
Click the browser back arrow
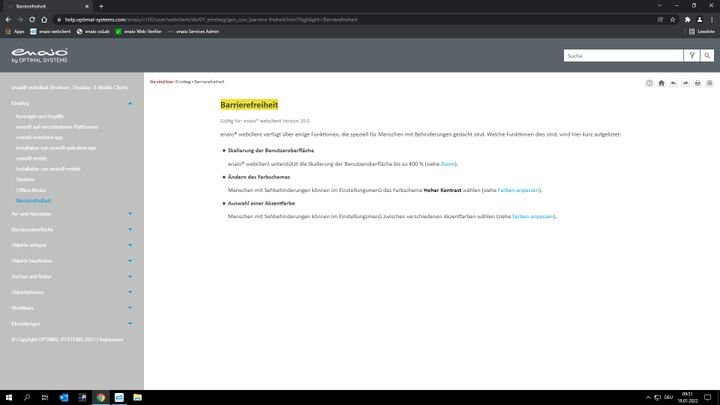tap(8, 20)
